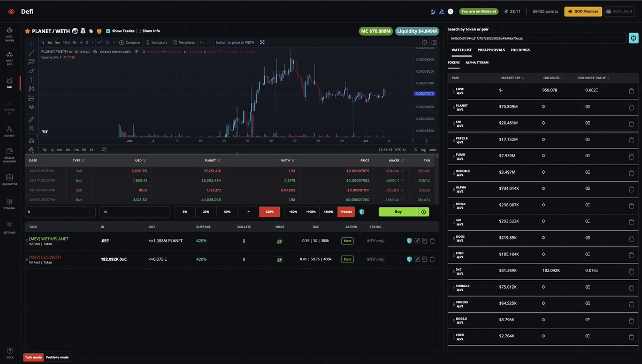Select the Watchlist tab
This screenshot has height=364, width=642.
(461, 50)
